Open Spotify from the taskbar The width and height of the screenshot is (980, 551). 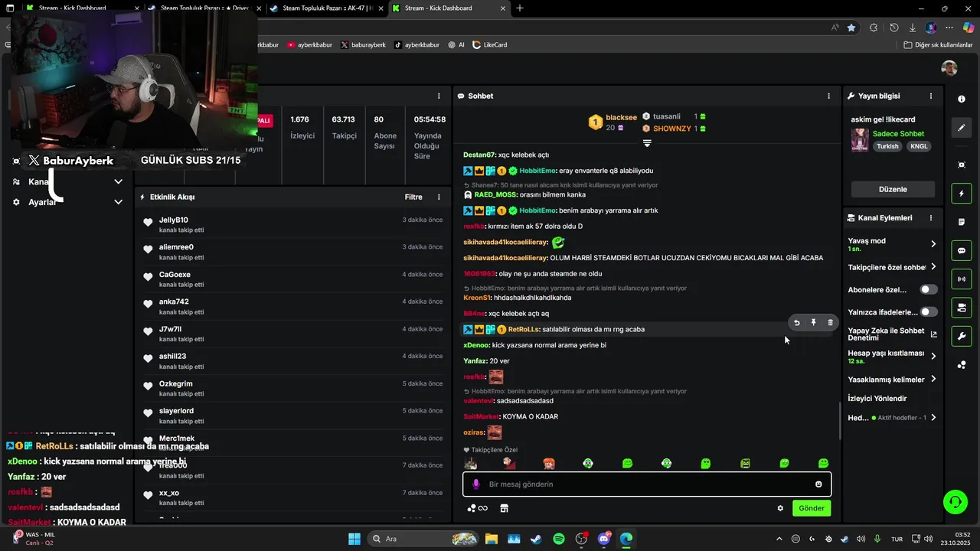(x=559, y=539)
